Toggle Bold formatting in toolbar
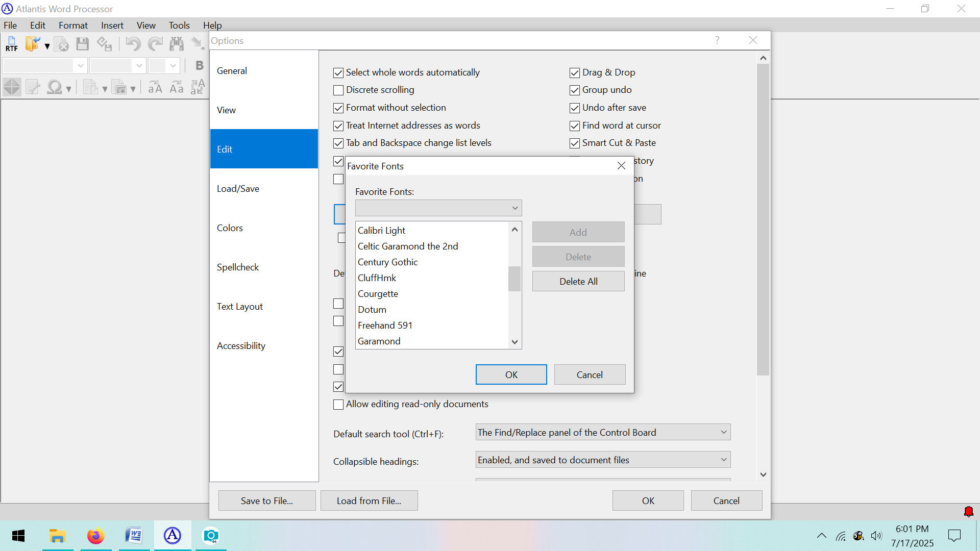 click(199, 65)
